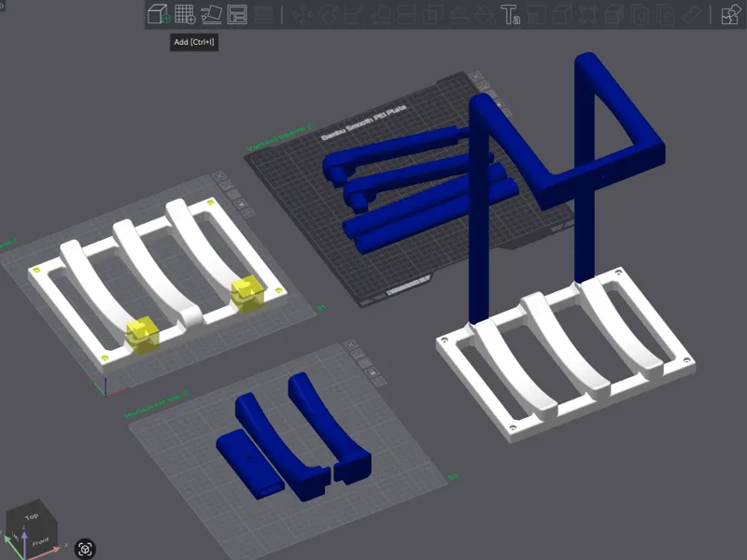Screen dimensions: 747x560
Task: Click the green 03 plate number
Action: (453, 477)
